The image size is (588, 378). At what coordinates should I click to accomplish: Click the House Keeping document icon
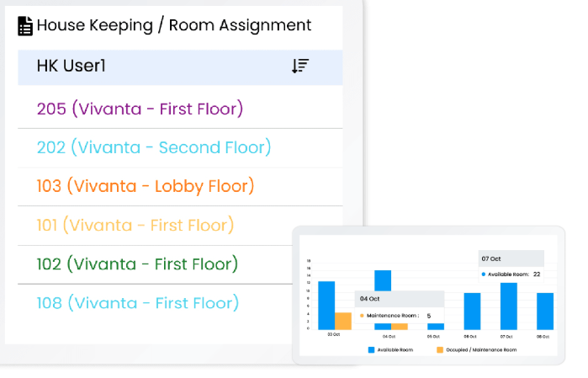[25, 26]
